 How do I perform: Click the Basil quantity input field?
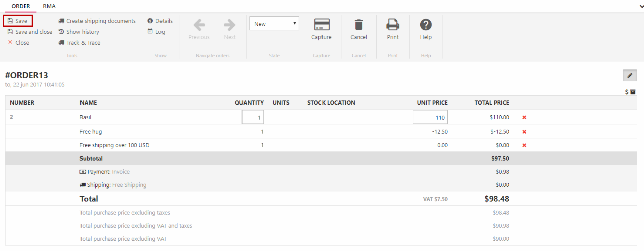tap(253, 117)
